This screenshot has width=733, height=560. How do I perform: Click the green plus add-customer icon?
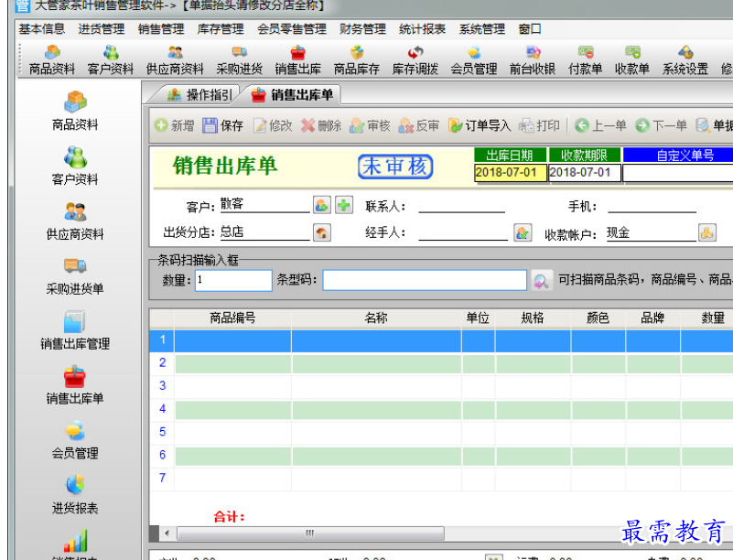point(344,205)
